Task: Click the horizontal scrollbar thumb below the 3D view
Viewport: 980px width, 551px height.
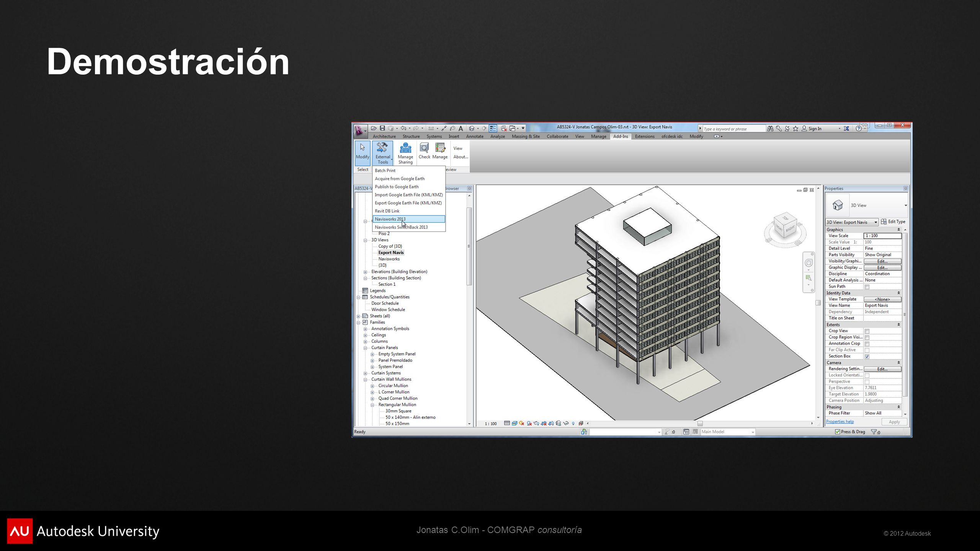Action: [700, 424]
